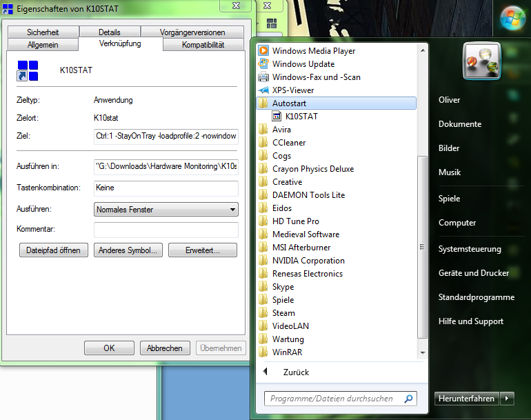Click the Creative folder icon
This screenshot has width=531, height=420.
pos(263,182)
